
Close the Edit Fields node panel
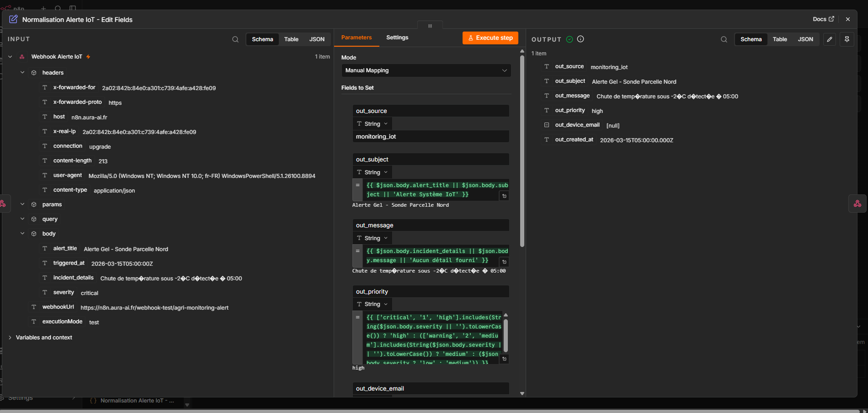(848, 19)
